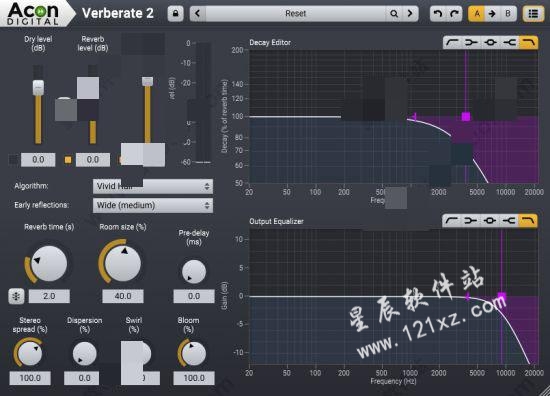Click the Stereo spread 100.0 value field
This screenshot has width=550, height=396.
30,378
